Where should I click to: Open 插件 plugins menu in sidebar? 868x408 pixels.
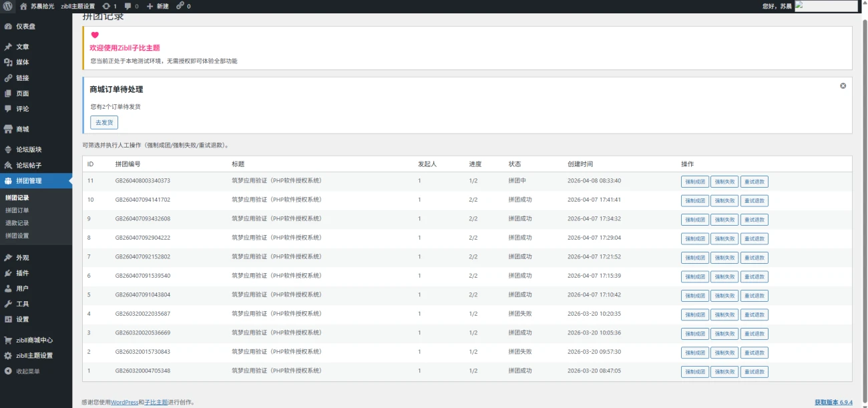pyautogui.click(x=22, y=273)
